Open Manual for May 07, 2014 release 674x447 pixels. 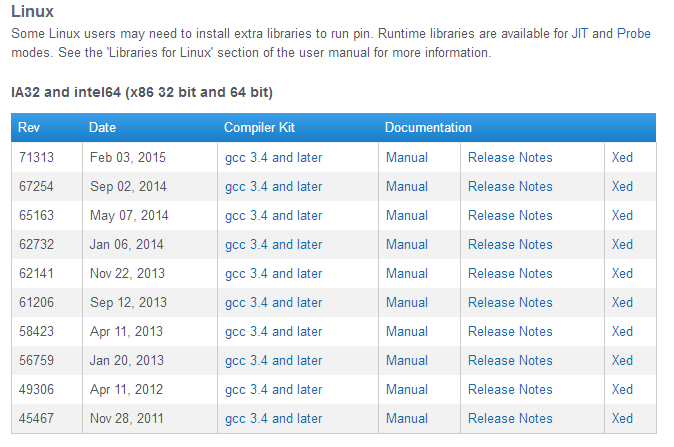tap(407, 216)
